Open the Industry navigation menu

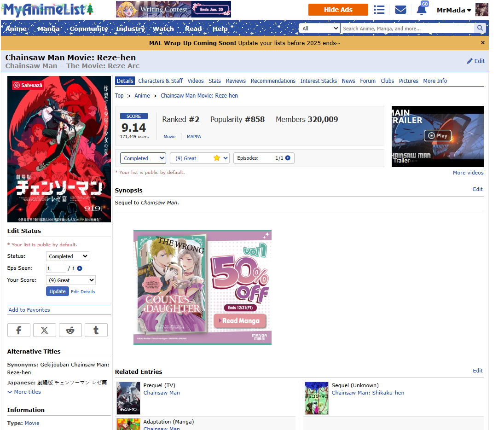pyautogui.click(x=131, y=29)
